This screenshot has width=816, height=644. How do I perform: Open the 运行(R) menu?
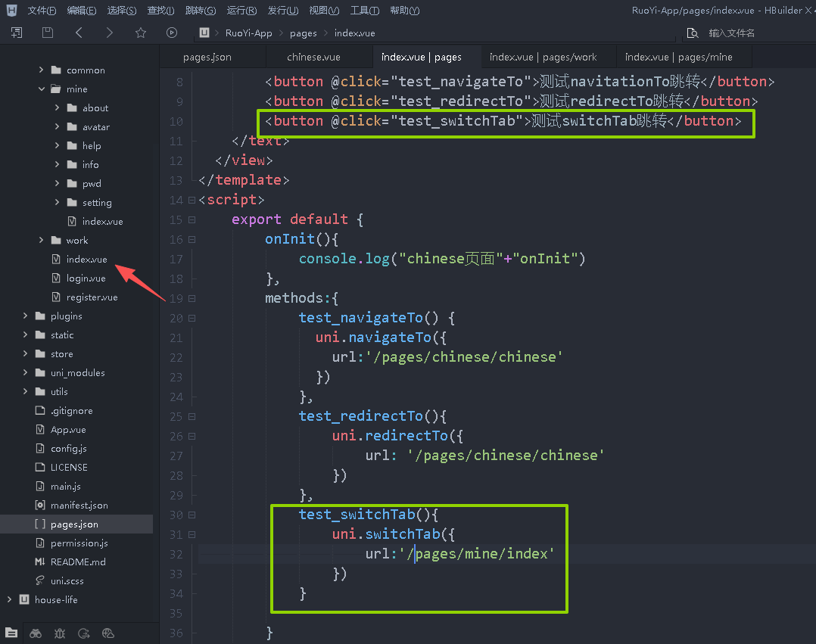[241, 11]
